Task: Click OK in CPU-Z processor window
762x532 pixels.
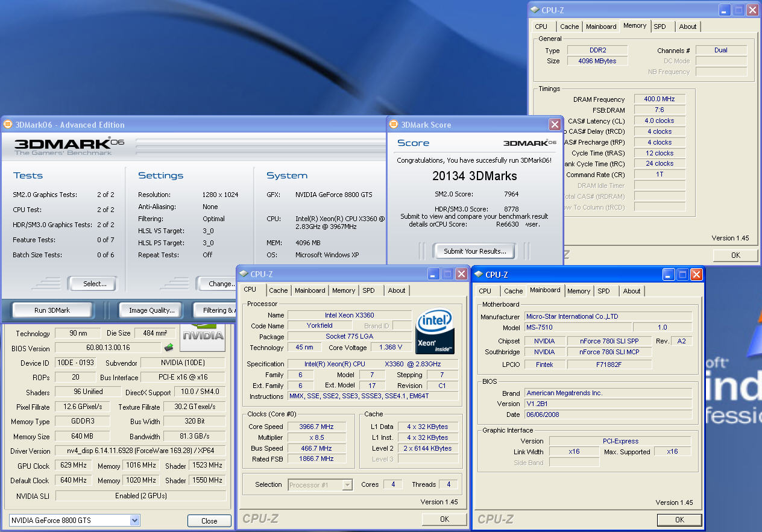Action: pos(444,519)
